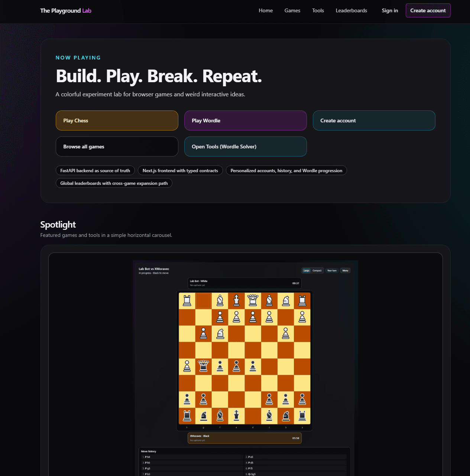The image size is (470, 476).
Task: Enable the Large board size option
Action: pyautogui.click(x=307, y=270)
